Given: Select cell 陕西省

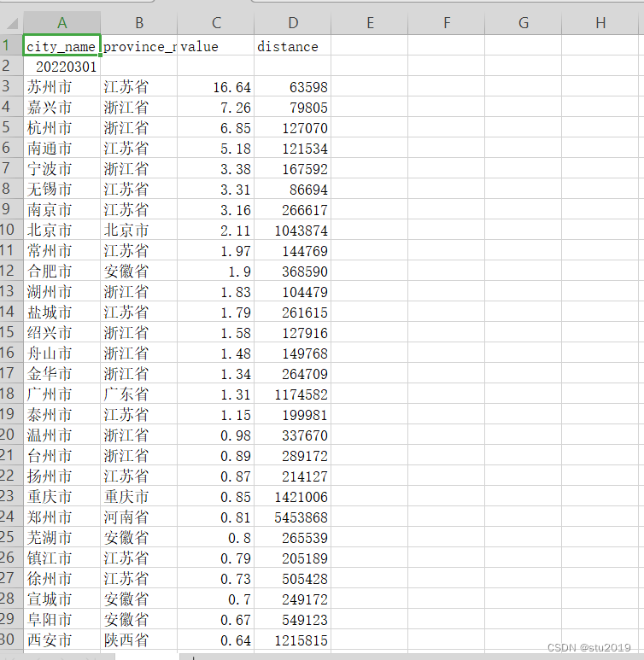Looking at the screenshot, I should point(139,640).
